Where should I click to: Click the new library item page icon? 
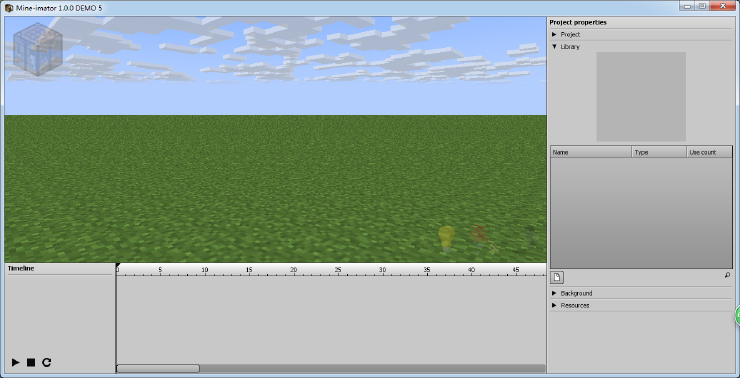click(x=557, y=277)
